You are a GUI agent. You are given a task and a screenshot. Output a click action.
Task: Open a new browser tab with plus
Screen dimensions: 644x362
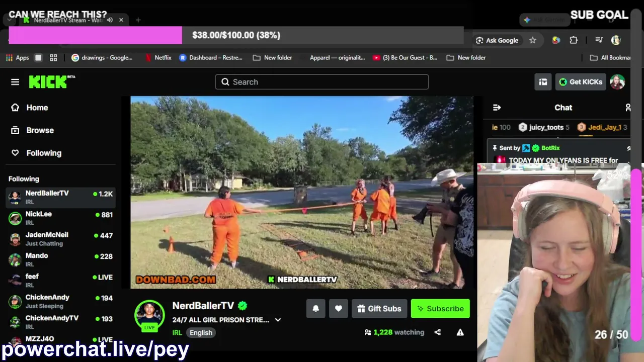(138, 20)
